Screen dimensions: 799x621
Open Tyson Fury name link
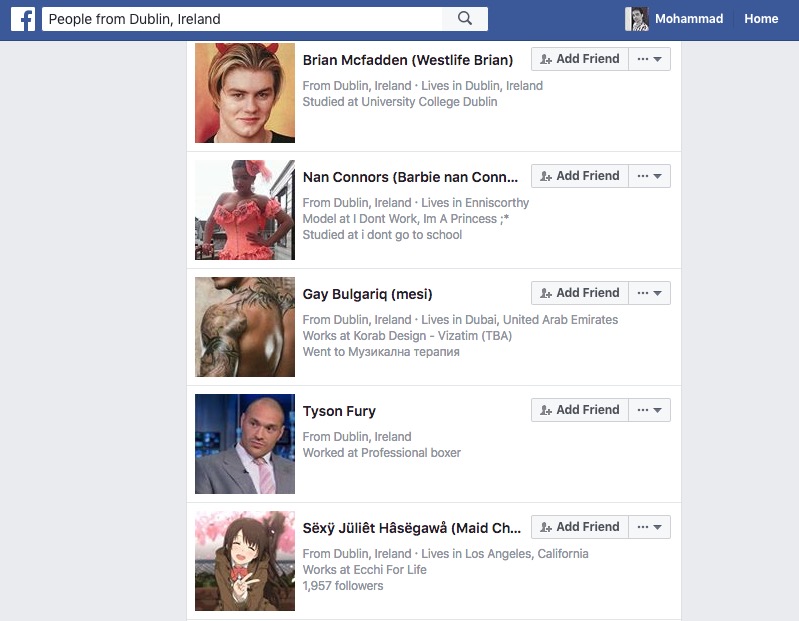[x=339, y=411]
